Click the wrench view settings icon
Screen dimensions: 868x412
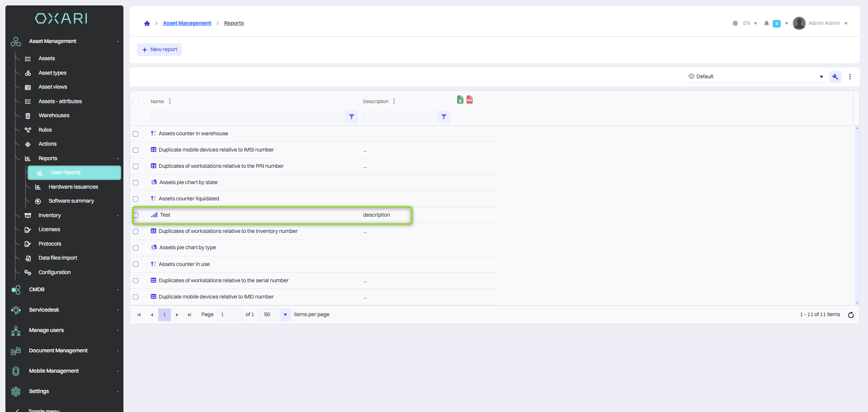(835, 77)
